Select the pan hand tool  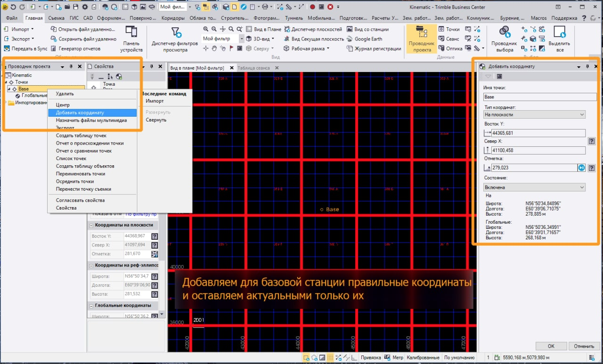tap(214, 49)
